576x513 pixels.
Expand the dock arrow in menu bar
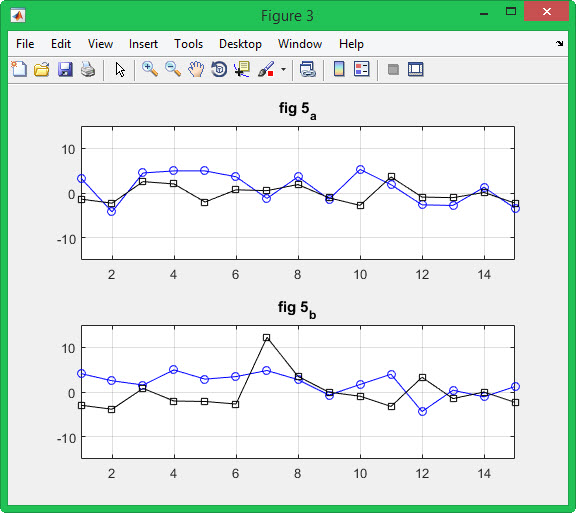click(x=559, y=43)
